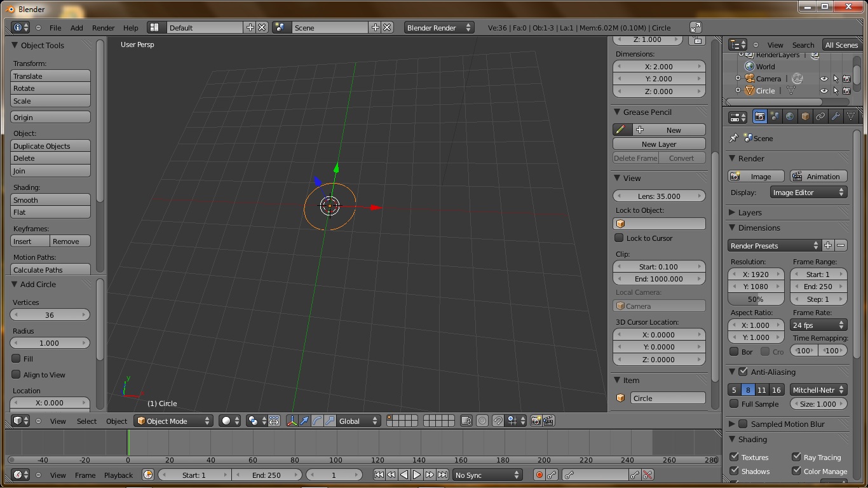Open the 3D view Select menu
868x488 pixels.
(86, 421)
